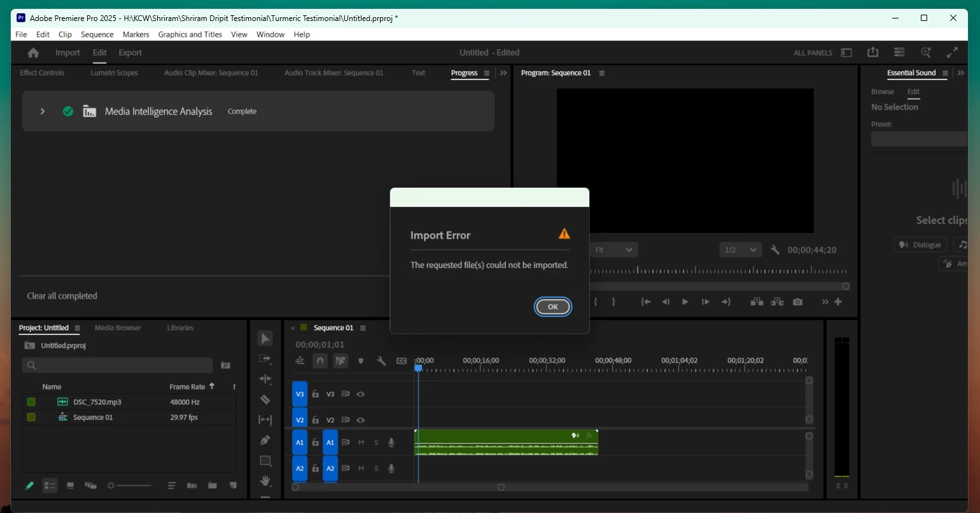Select the Razor tool
The height and width of the screenshot is (513, 980).
265,400
